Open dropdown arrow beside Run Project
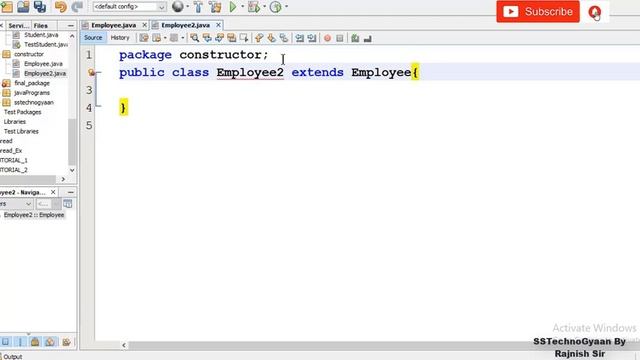 [242, 7]
